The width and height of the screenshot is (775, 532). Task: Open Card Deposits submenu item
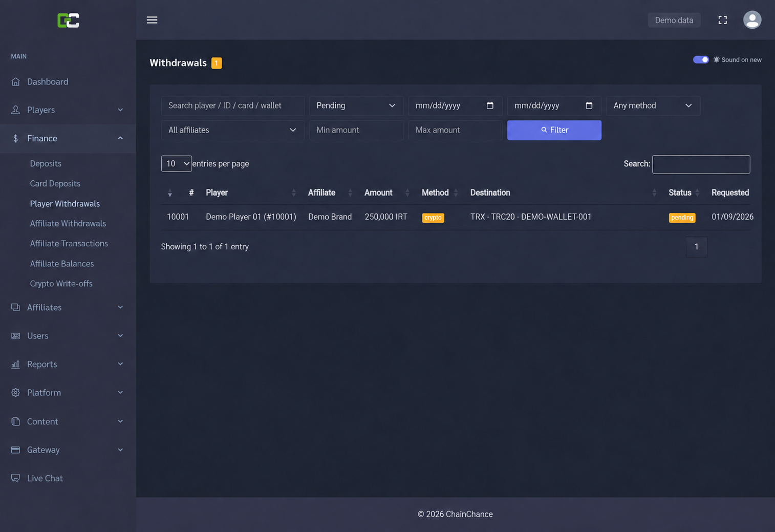(55, 183)
